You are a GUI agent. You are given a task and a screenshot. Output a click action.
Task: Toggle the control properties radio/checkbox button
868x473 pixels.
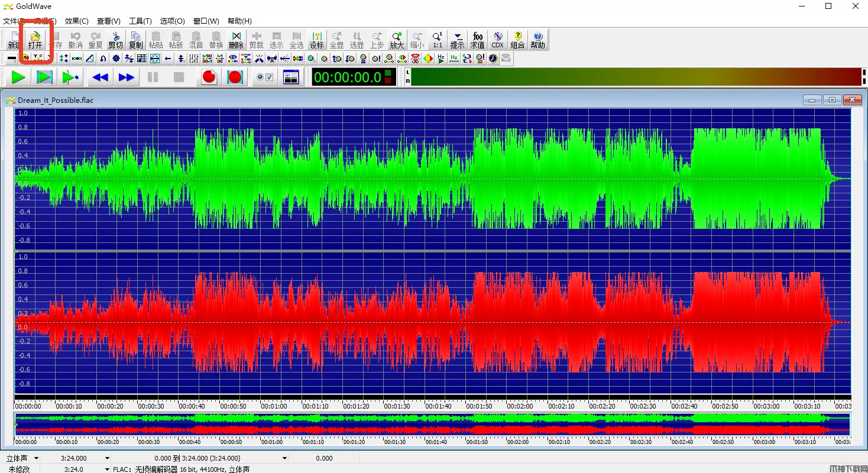[264, 77]
